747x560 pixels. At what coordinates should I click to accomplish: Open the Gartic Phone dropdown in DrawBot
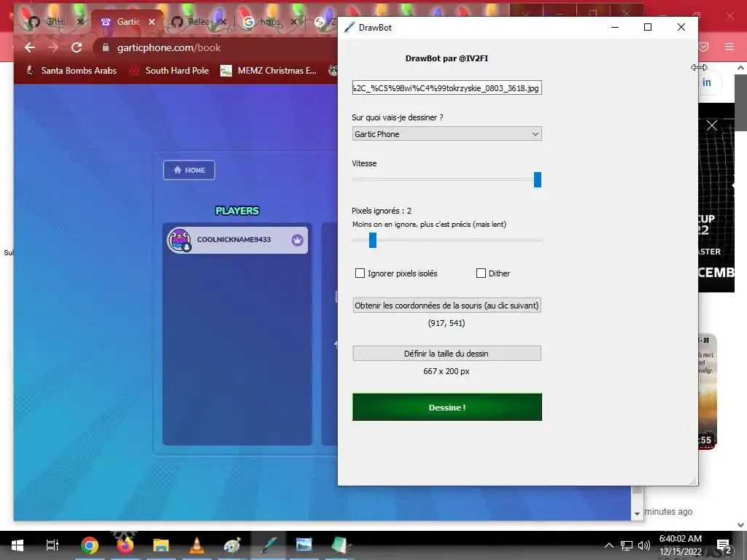pos(447,134)
